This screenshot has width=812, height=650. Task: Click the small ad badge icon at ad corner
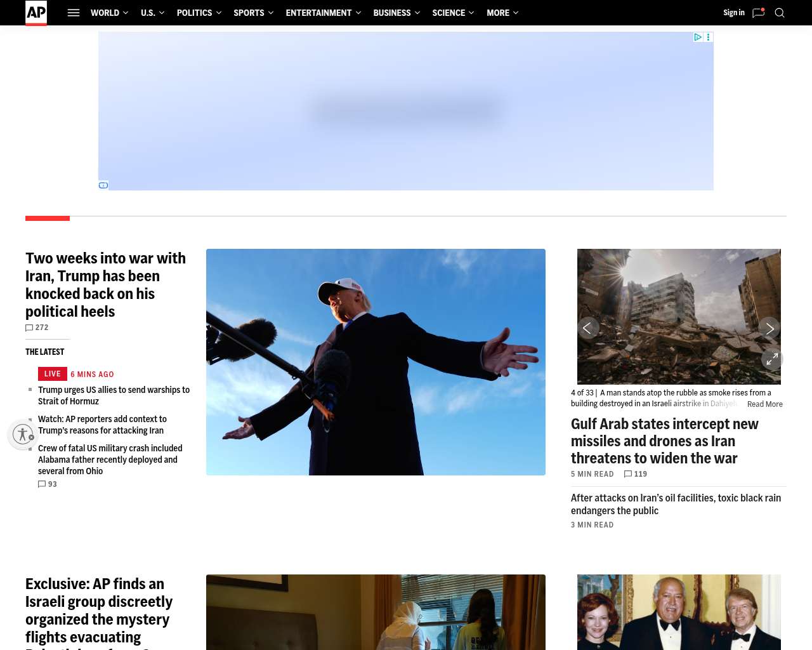(x=103, y=185)
